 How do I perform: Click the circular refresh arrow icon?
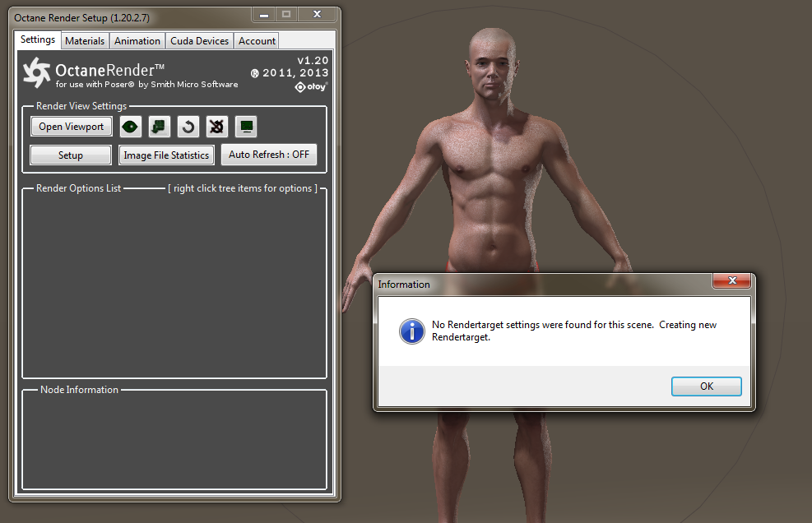tap(188, 127)
